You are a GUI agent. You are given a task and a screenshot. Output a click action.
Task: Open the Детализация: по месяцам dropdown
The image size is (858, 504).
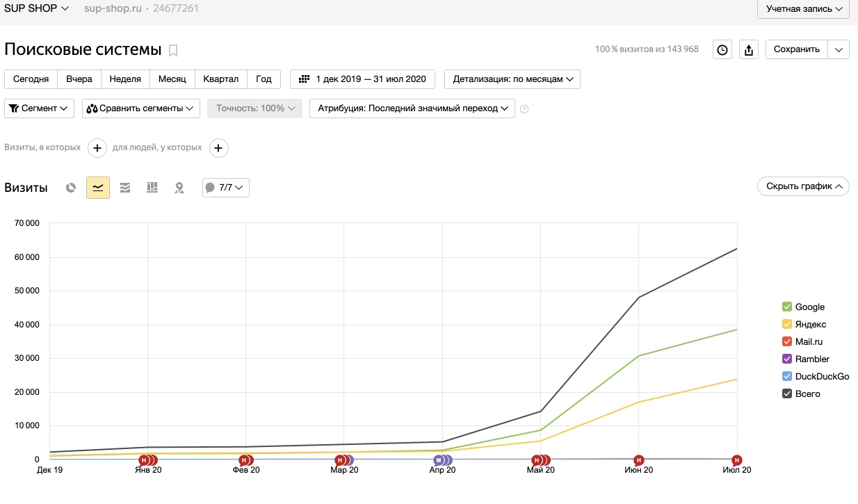(x=512, y=79)
